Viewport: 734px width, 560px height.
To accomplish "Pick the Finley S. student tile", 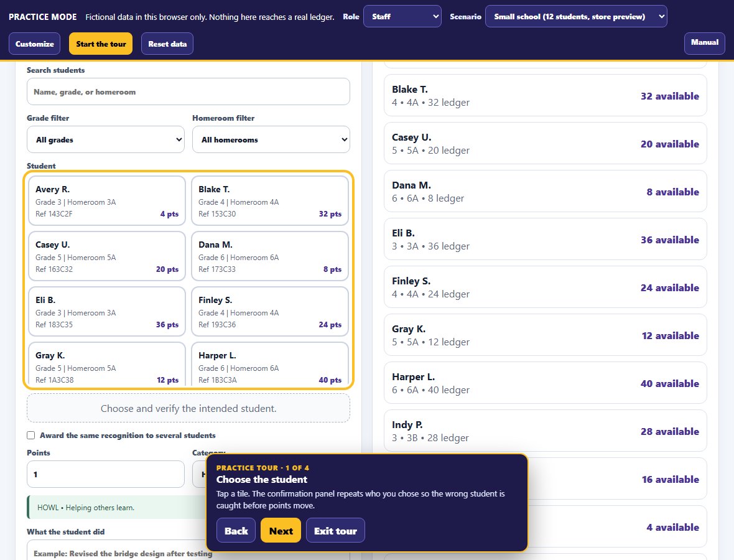I will click(270, 311).
